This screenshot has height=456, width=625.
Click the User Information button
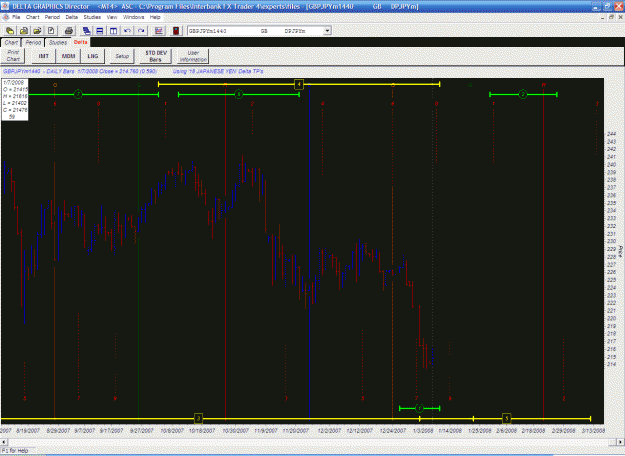[x=193, y=56]
